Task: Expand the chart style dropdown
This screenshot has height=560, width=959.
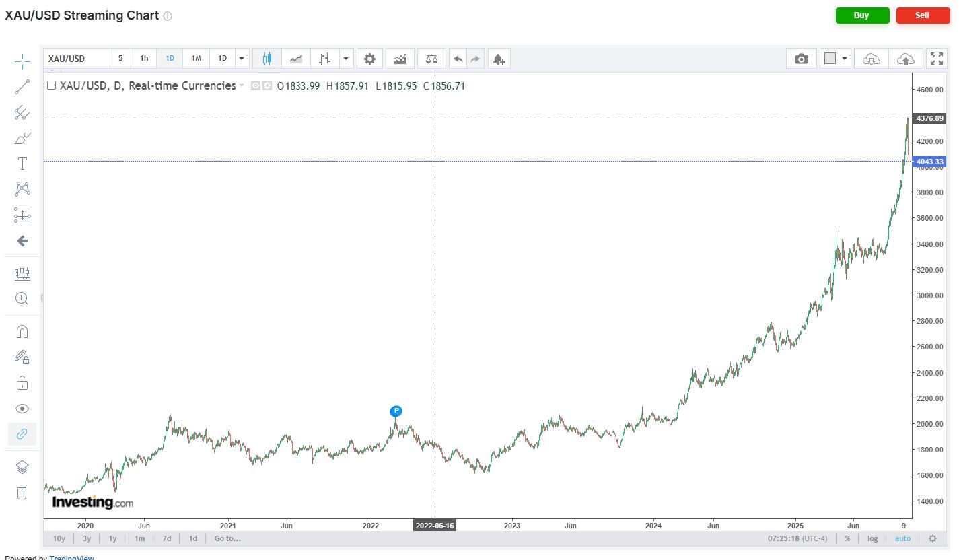Action: (346, 59)
